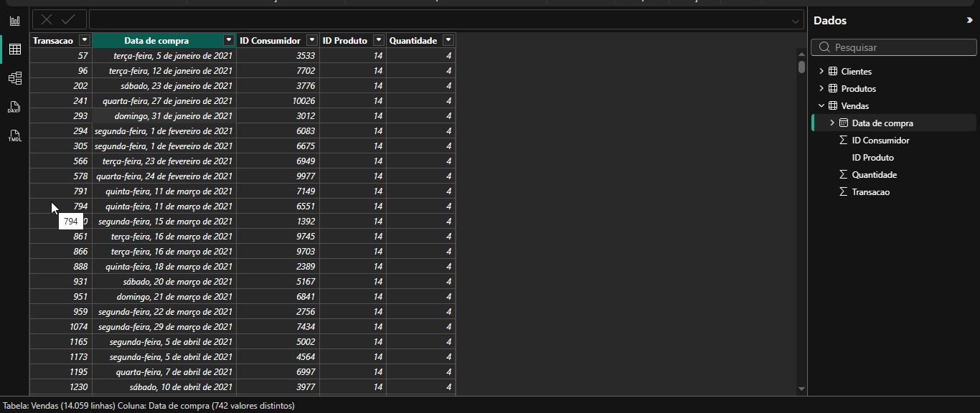Select ID Consumidor cell 2389
The width and height of the screenshot is (980, 413).
pyautogui.click(x=278, y=266)
